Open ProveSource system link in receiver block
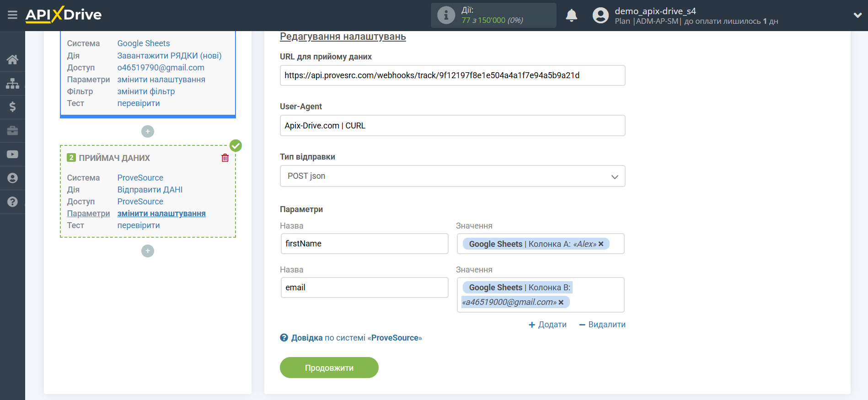The width and height of the screenshot is (868, 400). 140,178
